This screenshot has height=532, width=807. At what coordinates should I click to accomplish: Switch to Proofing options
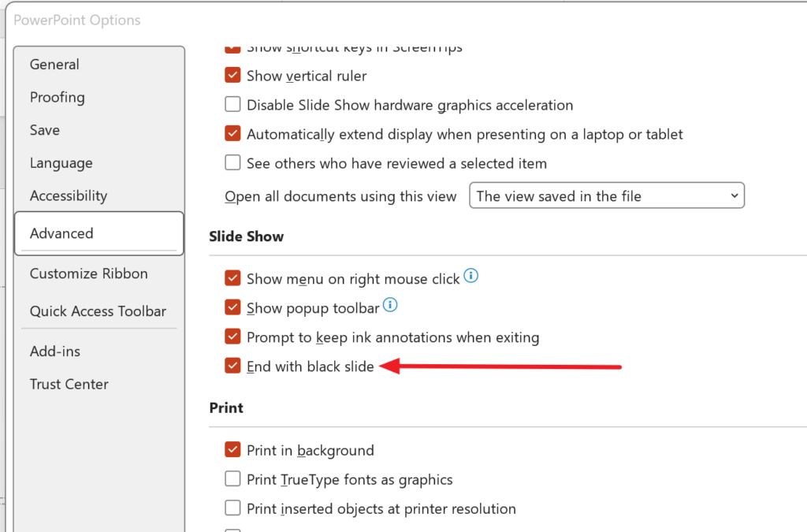(x=57, y=98)
